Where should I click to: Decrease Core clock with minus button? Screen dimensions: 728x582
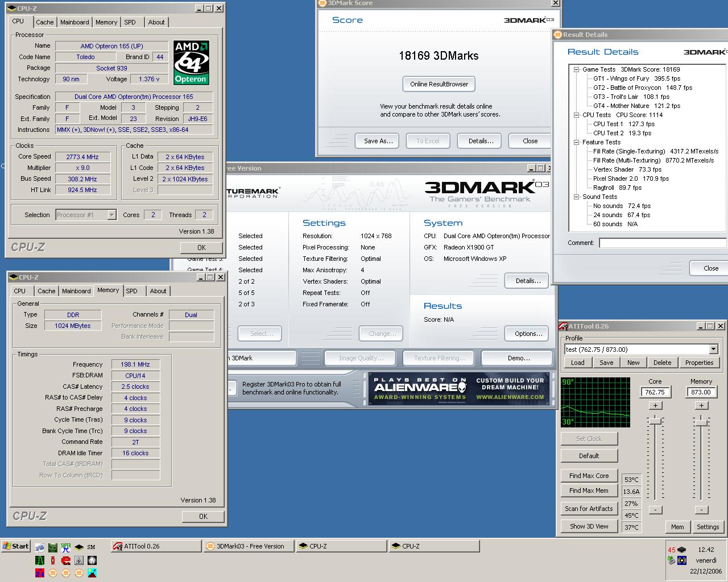click(655, 510)
